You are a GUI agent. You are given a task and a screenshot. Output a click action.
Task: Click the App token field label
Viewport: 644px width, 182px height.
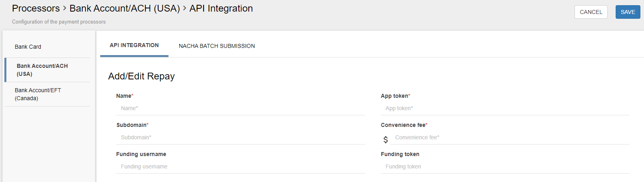tap(396, 96)
